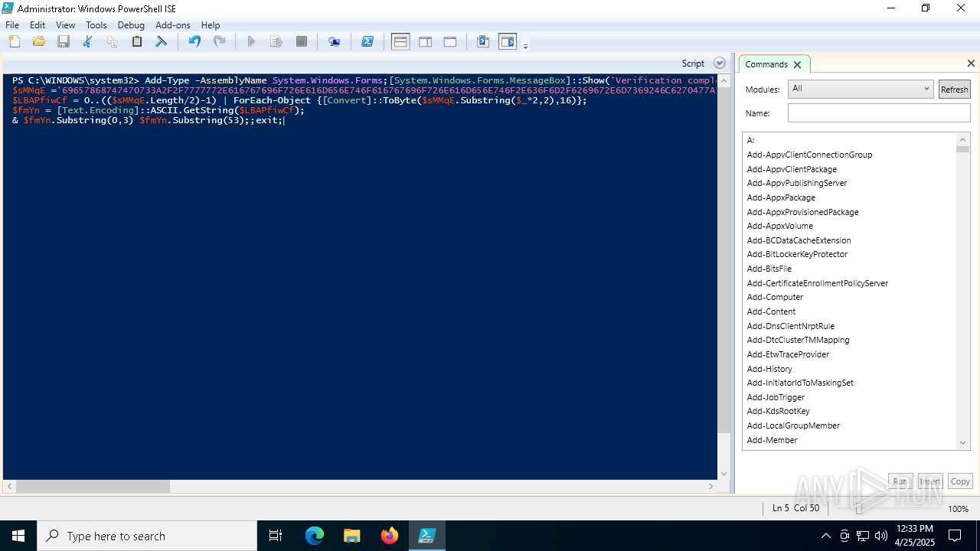Open the Tools menu

pos(96,25)
